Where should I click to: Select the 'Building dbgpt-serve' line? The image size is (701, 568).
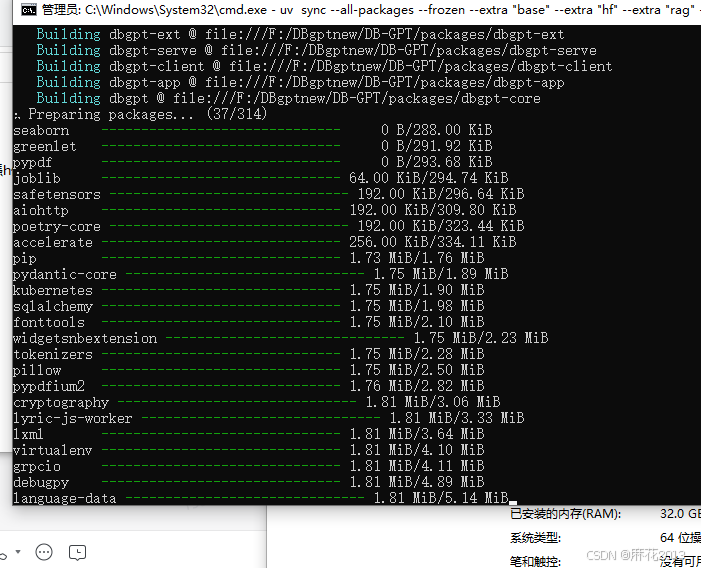coord(316,50)
